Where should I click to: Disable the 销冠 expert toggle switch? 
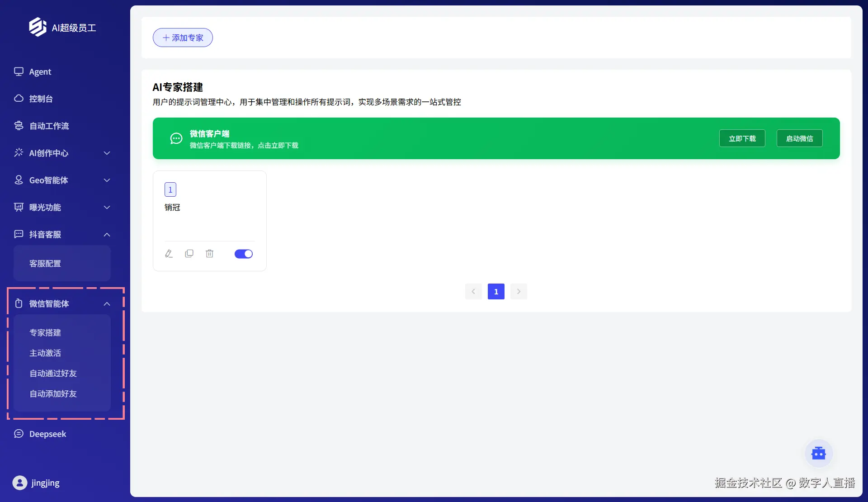click(x=243, y=254)
